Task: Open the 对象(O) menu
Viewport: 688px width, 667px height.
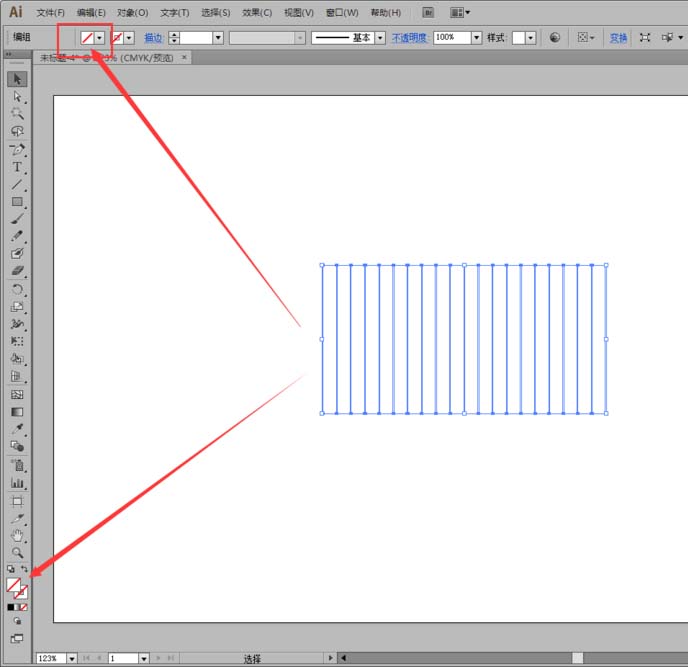Action: click(133, 13)
